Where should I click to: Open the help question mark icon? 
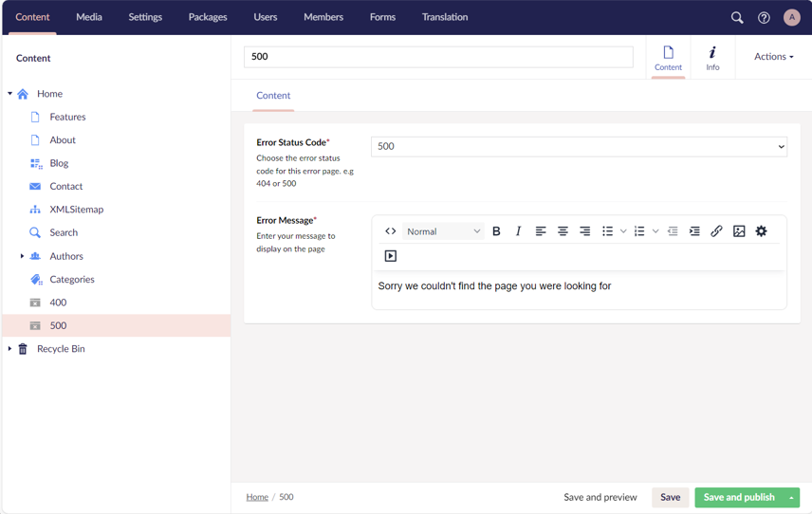point(764,17)
